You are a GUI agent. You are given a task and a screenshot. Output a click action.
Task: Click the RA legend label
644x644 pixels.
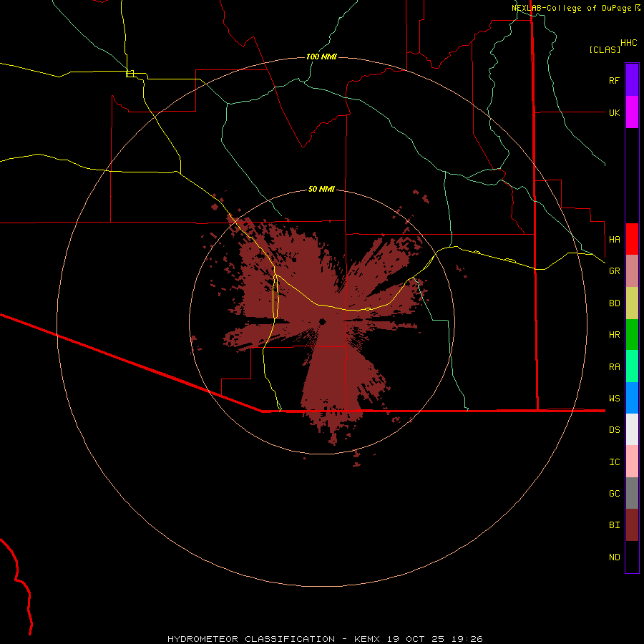pyautogui.click(x=614, y=367)
